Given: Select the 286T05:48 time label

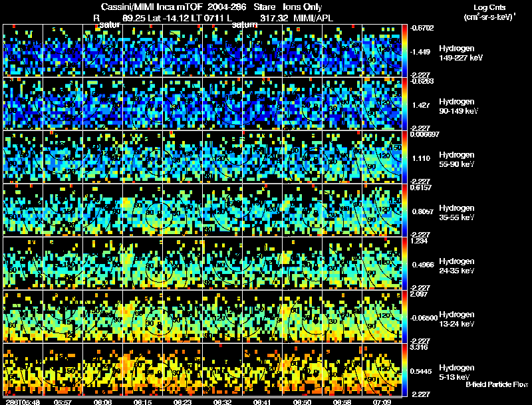Looking at the screenshot, I should coord(23,402).
